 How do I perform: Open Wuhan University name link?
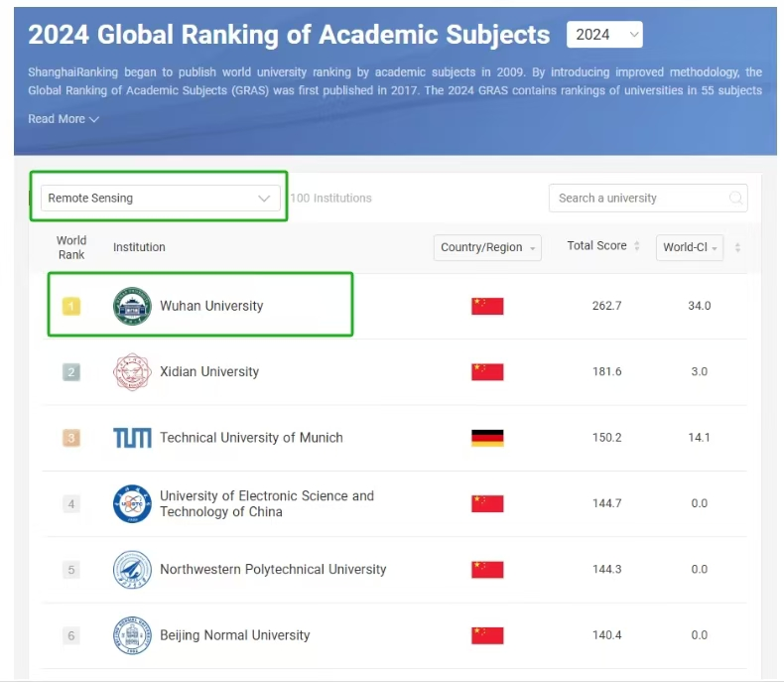point(211,306)
